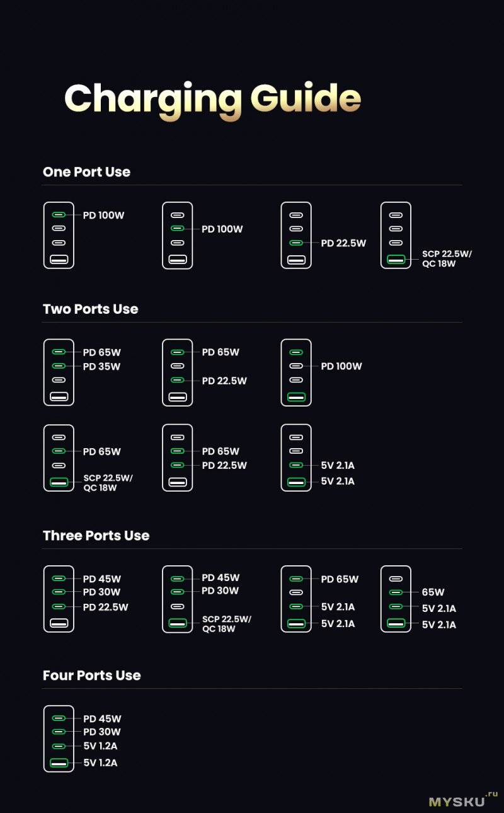The height and width of the screenshot is (813, 504).
Task: Click the top green USB-C port of the first One Port charger
Action: (59, 215)
